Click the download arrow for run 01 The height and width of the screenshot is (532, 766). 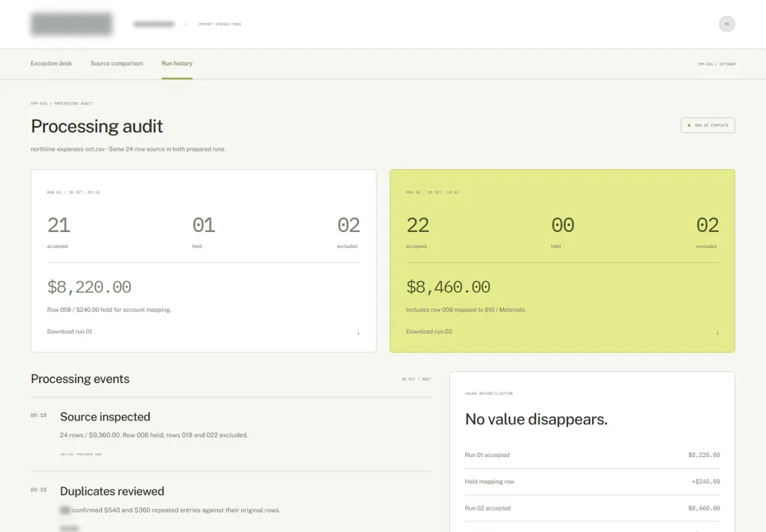358,332
